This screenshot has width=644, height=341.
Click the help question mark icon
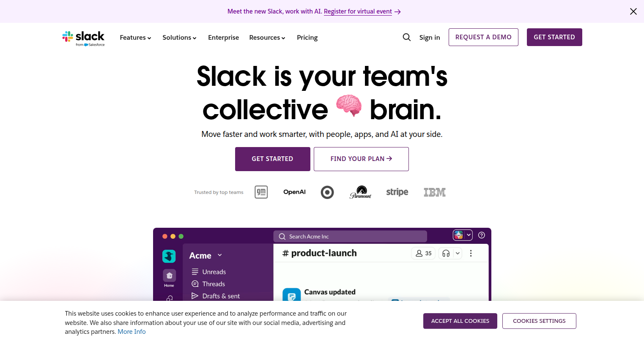pyautogui.click(x=481, y=235)
